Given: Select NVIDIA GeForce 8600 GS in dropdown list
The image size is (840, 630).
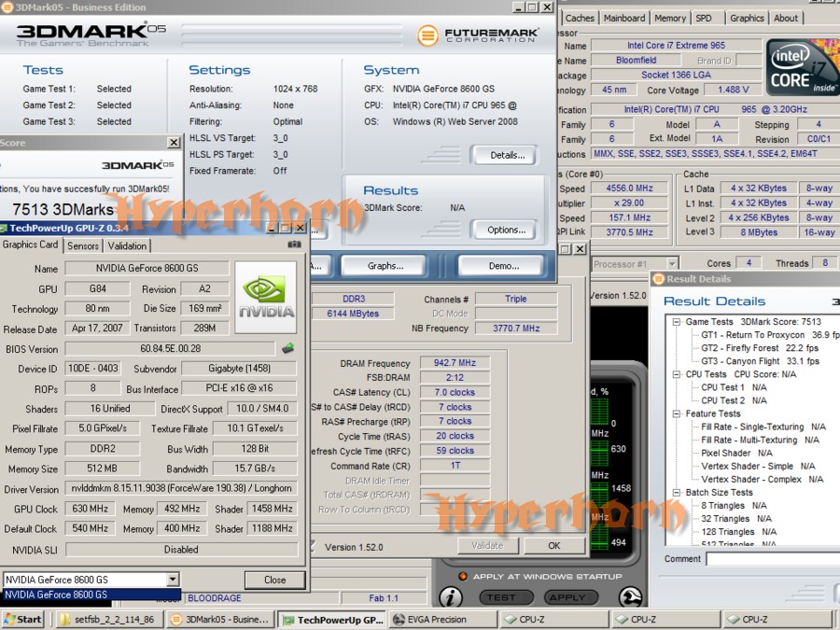Looking at the screenshot, I should tap(91, 595).
